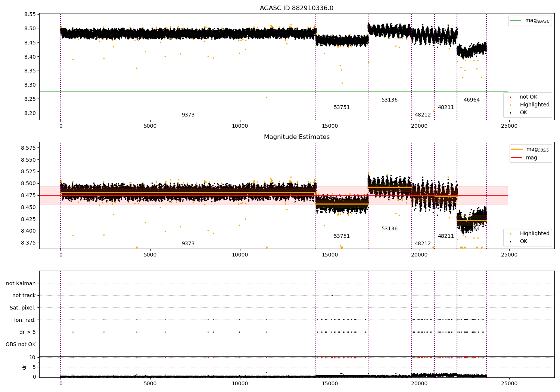Click the title 'AGASC ID 882910336.0'
This screenshot has width=560, height=392.
click(296, 8)
